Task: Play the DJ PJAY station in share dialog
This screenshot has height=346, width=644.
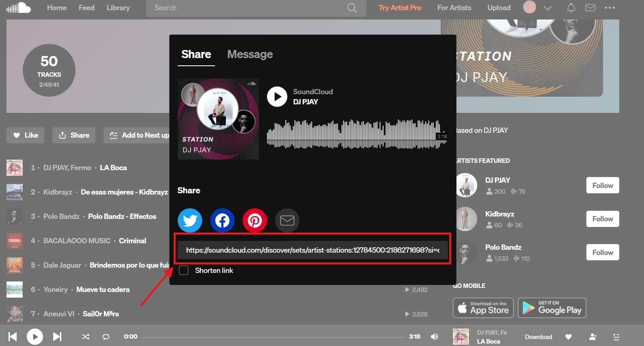Action: click(x=277, y=97)
